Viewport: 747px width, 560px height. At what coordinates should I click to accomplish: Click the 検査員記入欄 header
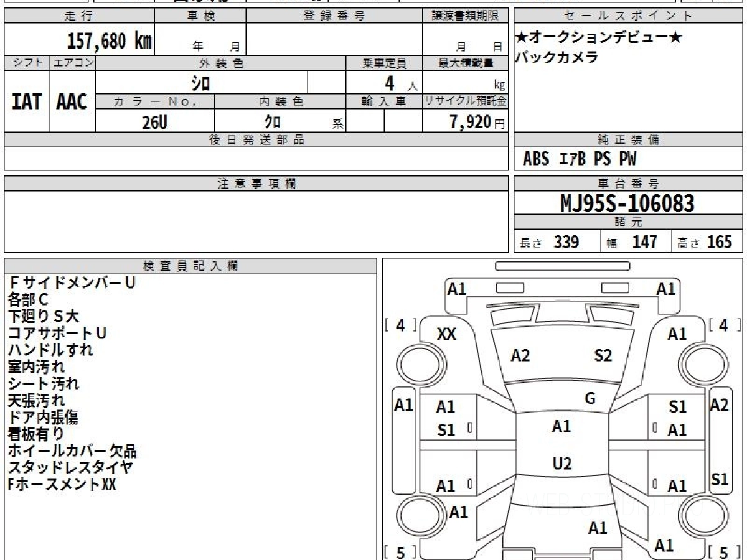click(190, 266)
